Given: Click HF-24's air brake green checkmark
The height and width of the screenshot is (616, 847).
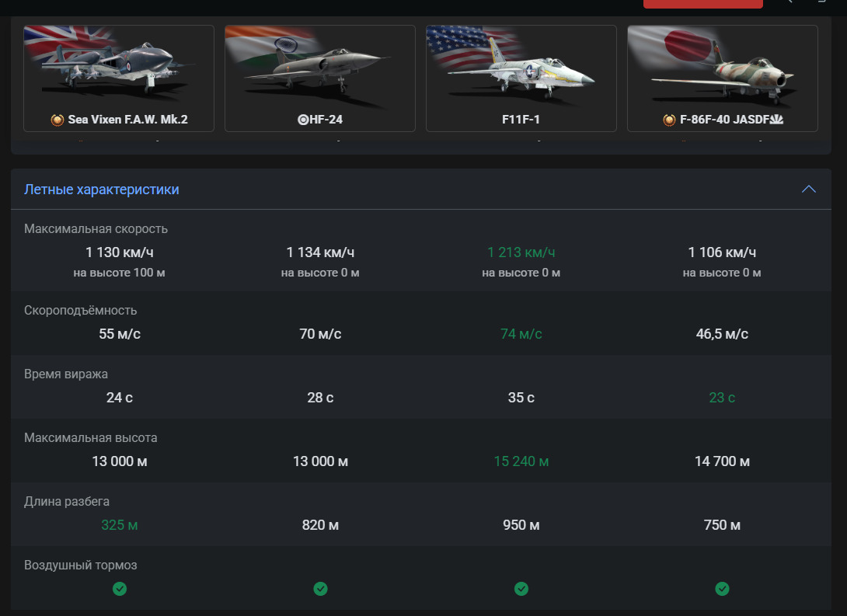Looking at the screenshot, I should tap(320, 589).
